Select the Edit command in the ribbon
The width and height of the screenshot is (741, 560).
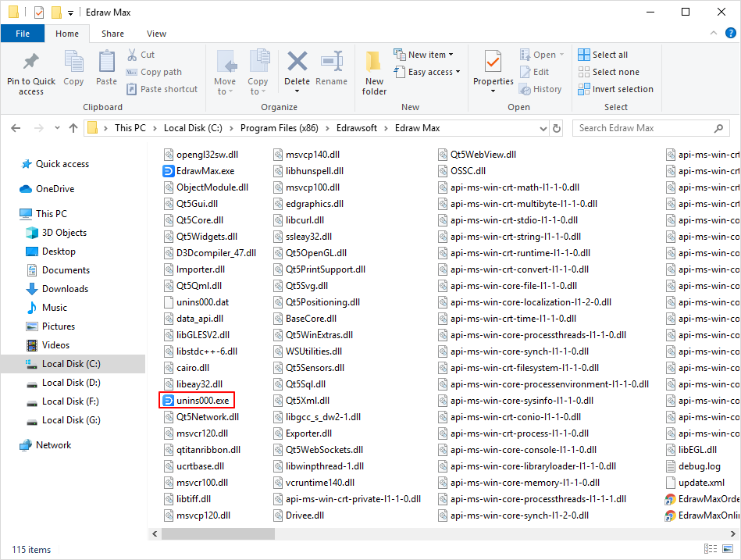tap(535, 72)
